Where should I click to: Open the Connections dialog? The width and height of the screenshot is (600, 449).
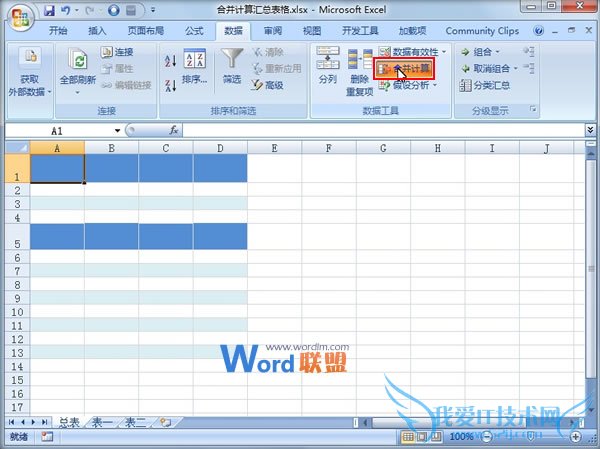click(x=117, y=52)
